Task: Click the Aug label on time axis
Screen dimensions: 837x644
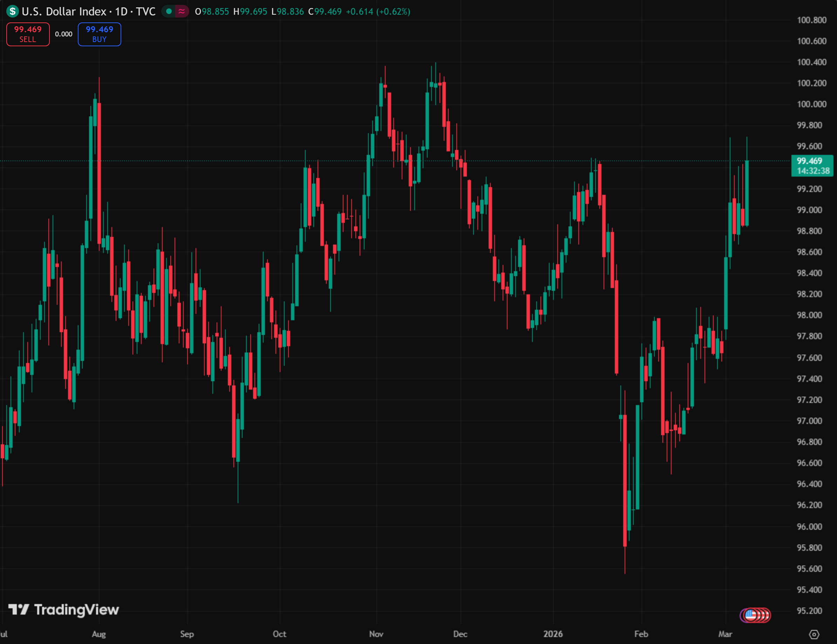Action: point(99,634)
